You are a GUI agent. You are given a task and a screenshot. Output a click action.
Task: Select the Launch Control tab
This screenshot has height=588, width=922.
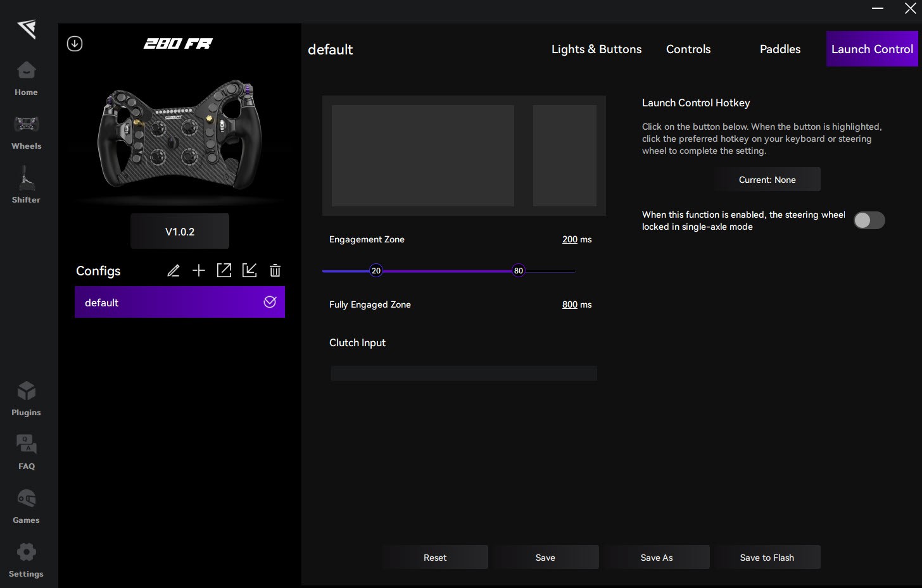pyautogui.click(x=872, y=49)
